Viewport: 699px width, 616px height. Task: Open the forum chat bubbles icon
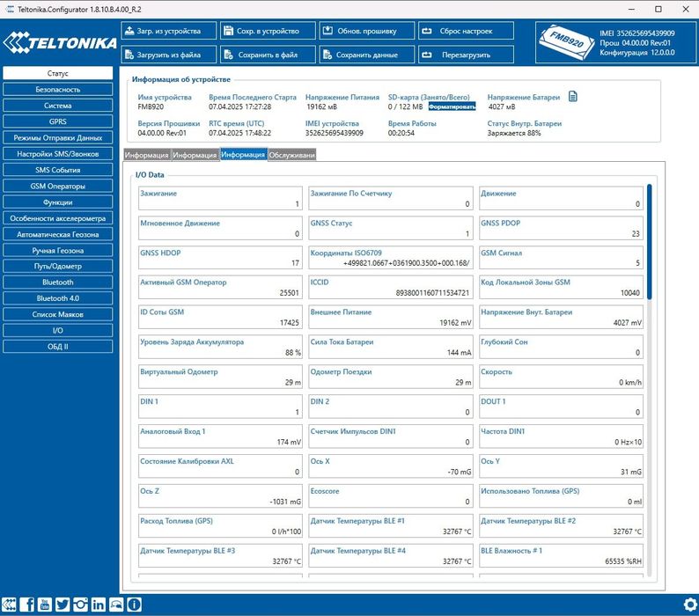point(116,605)
